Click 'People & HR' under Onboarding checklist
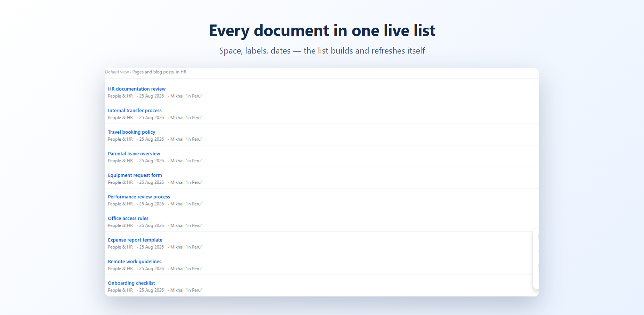 [x=120, y=290]
